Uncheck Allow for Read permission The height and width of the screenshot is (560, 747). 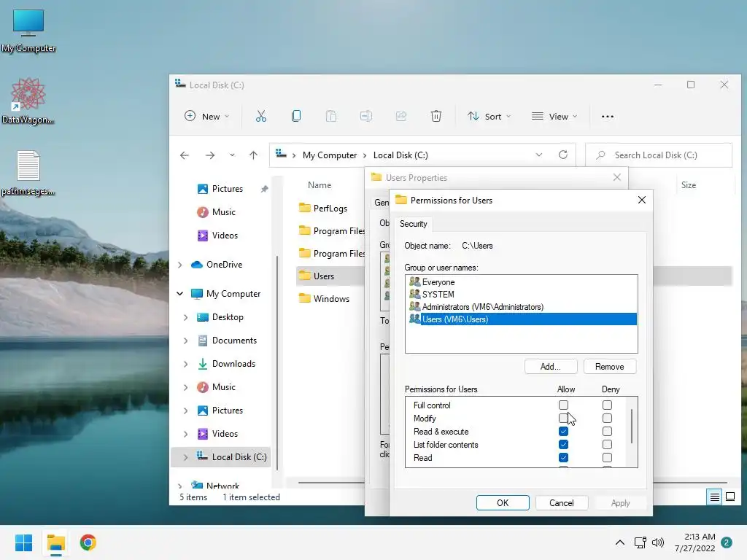pyautogui.click(x=563, y=458)
